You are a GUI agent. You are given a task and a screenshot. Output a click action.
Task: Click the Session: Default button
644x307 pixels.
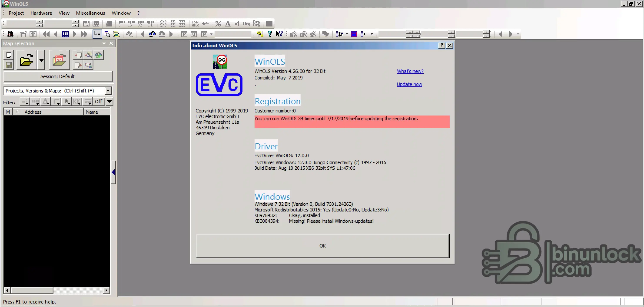point(58,76)
